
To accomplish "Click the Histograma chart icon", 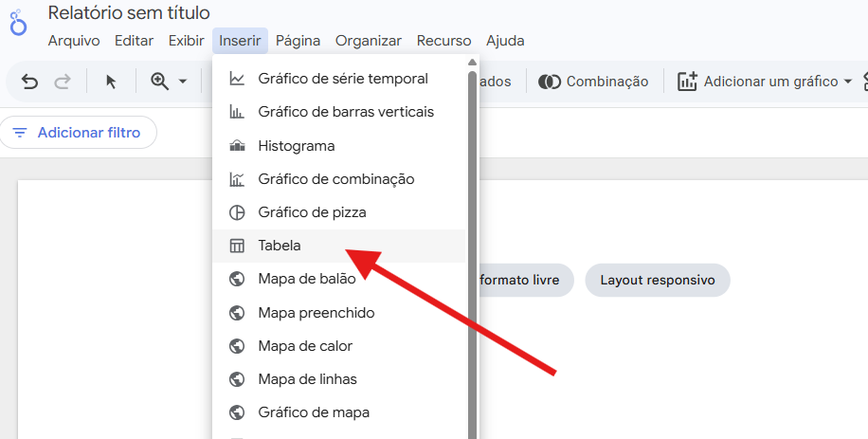I will click(237, 146).
